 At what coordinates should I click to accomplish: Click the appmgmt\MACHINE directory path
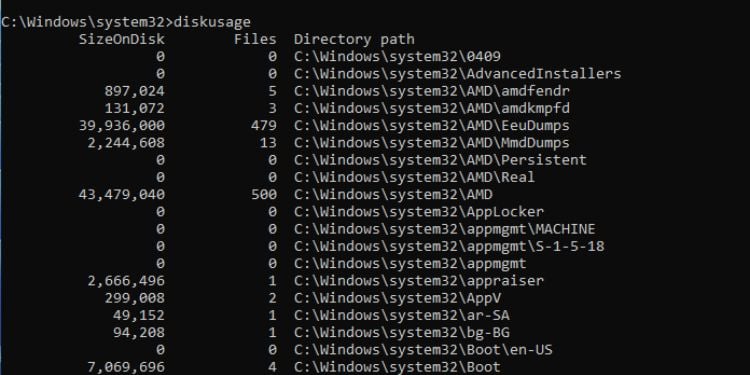pos(444,229)
